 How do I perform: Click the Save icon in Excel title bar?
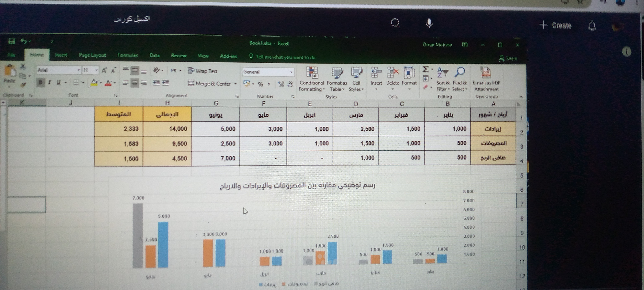point(11,41)
